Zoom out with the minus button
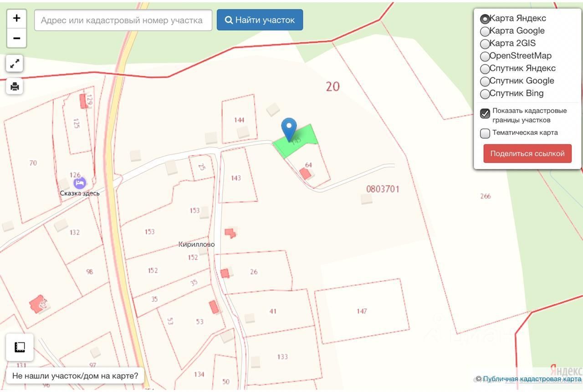Image resolution: width=583 pixels, height=392 pixels. [17, 38]
